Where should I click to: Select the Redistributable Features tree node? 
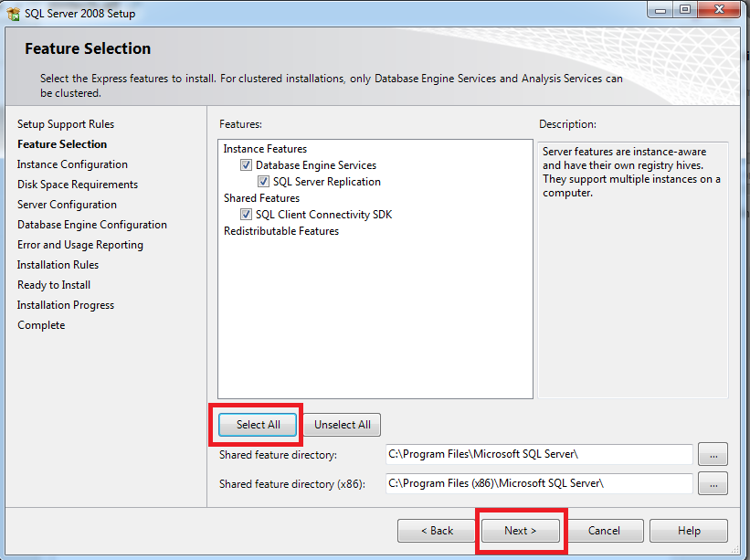pyautogui.click(x=280, y=231)
